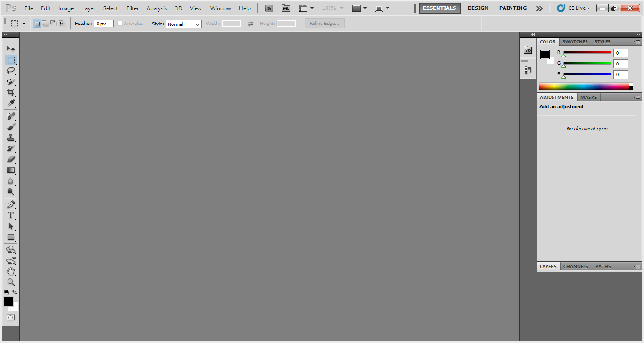Select the Lasso tool

pyautogui.click(x=10, y=71)
